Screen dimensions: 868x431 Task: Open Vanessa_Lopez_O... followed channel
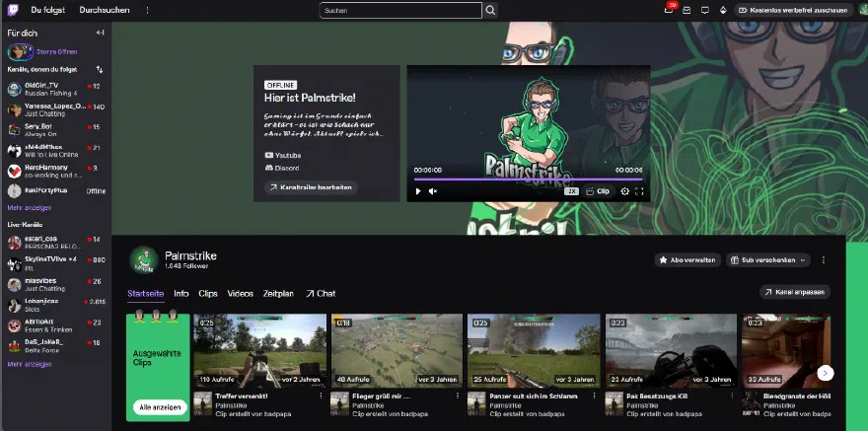[x=56, y=109]
